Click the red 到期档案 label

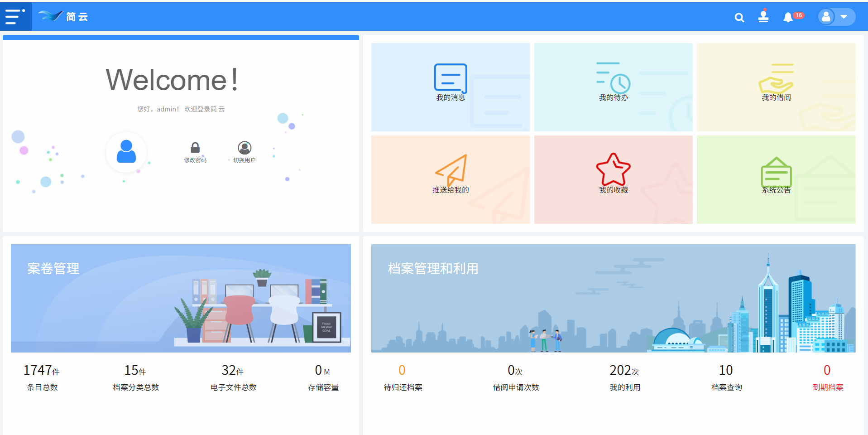point(828,387)
